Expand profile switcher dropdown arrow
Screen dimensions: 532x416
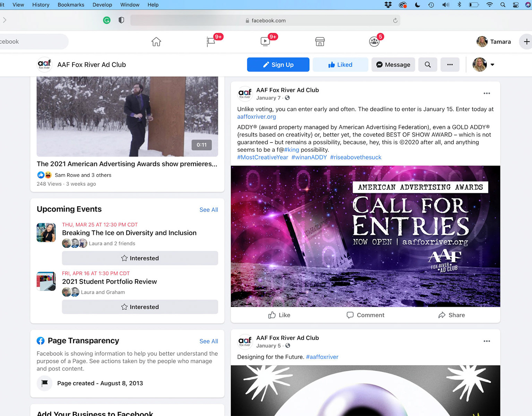(x=492, y=64)
